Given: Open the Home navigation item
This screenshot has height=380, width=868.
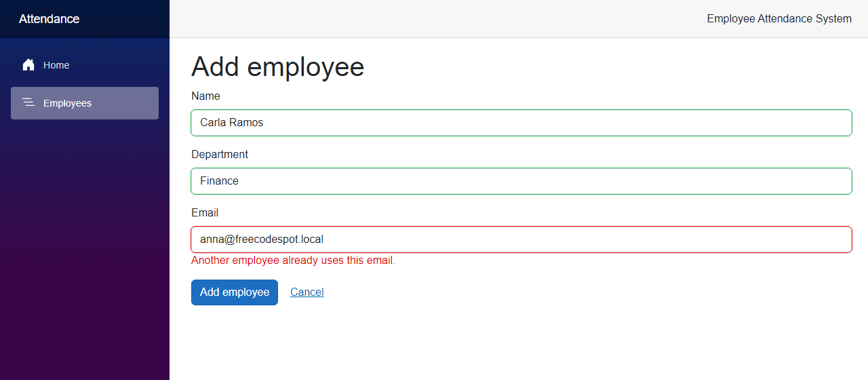Looking at the screenshot, I should 85,65.
